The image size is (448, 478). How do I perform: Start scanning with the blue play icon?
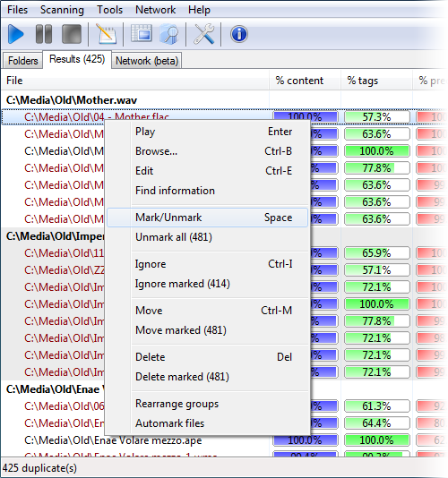pos(15,34)
